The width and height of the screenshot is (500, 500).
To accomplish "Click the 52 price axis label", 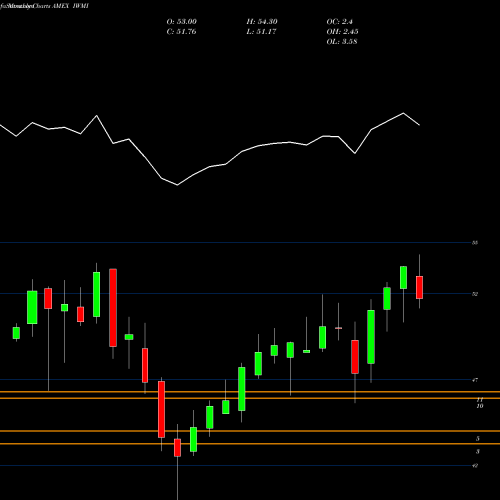I will [475, 294].
